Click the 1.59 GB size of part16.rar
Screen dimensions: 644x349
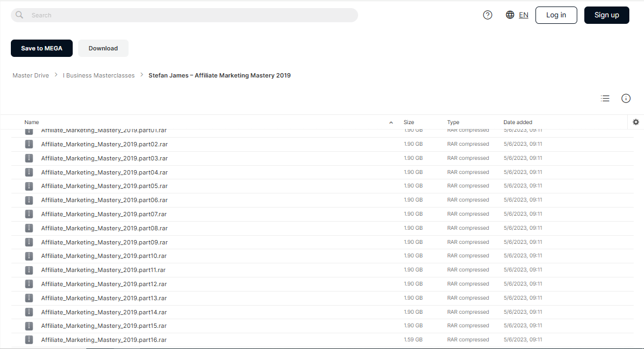coord(413,340)
